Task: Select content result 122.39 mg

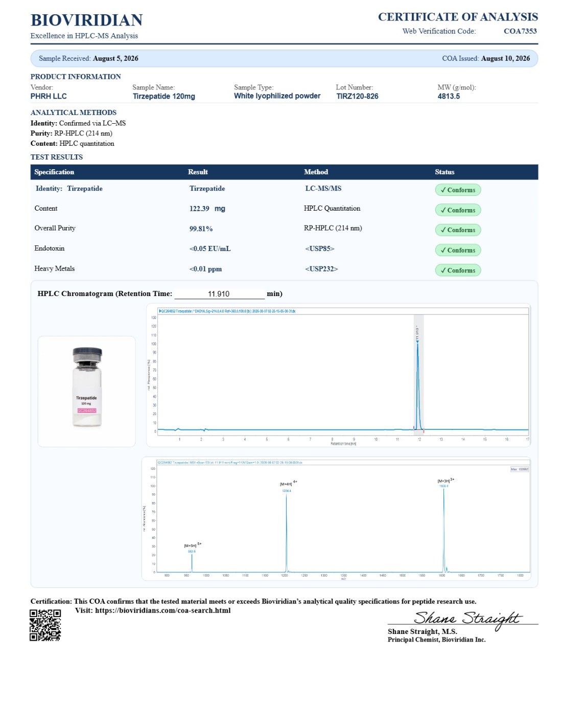Action: [x=207, y=209]
